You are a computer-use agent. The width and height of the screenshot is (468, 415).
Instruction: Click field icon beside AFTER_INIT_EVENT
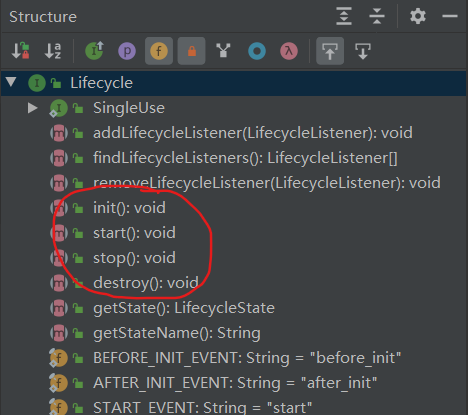click(58, 383)
